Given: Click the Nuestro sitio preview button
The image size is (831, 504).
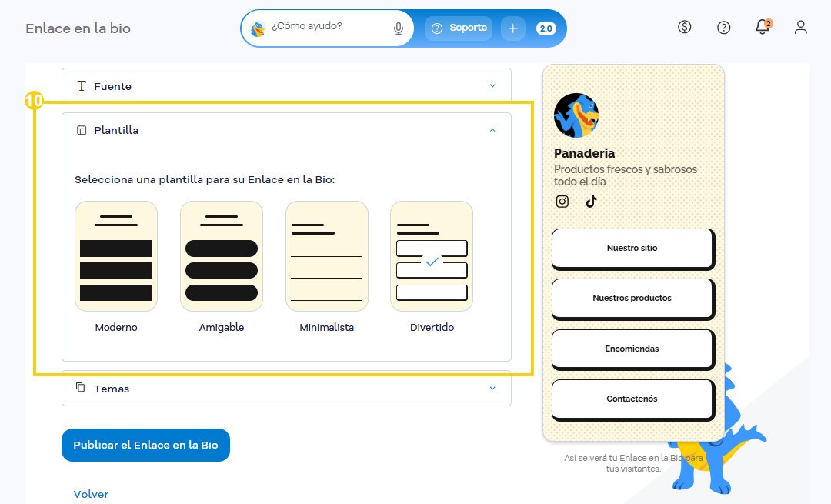Looking at the screenshot, I should tap(633, 249).
